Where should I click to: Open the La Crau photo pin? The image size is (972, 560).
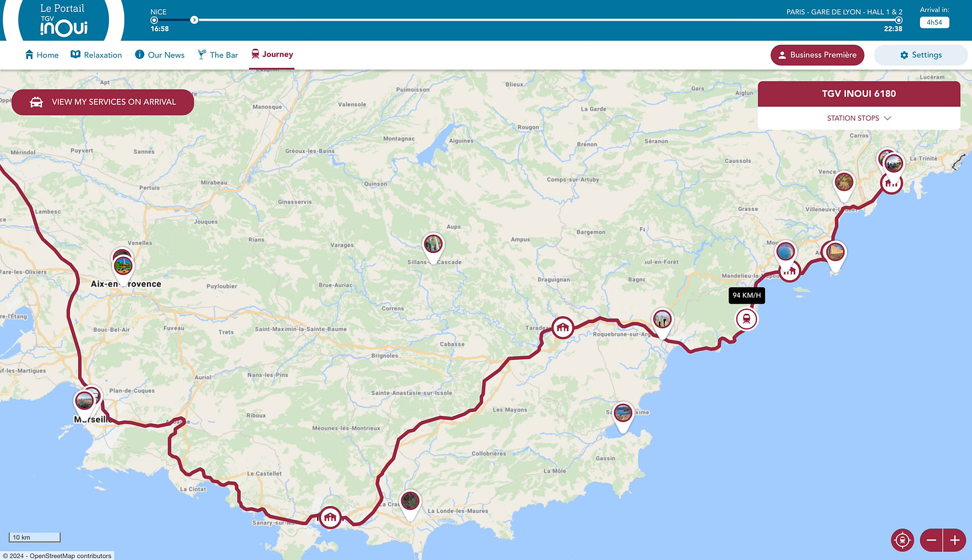pos(410,503)
